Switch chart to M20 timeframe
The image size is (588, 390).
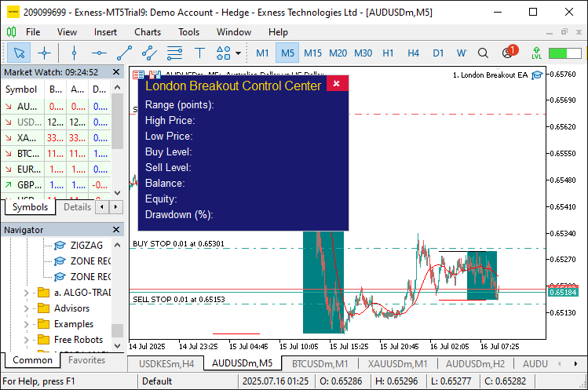pyautogui.click(x=338, y=53)
